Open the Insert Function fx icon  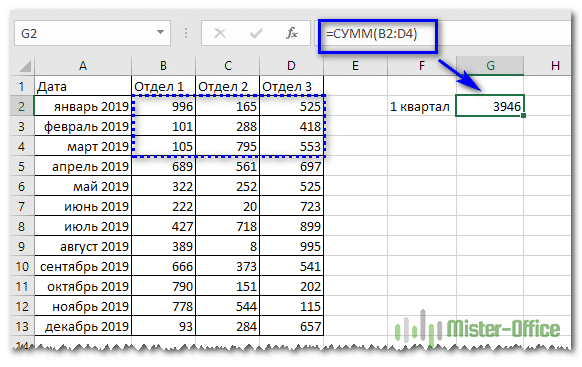tap(292, 33)
